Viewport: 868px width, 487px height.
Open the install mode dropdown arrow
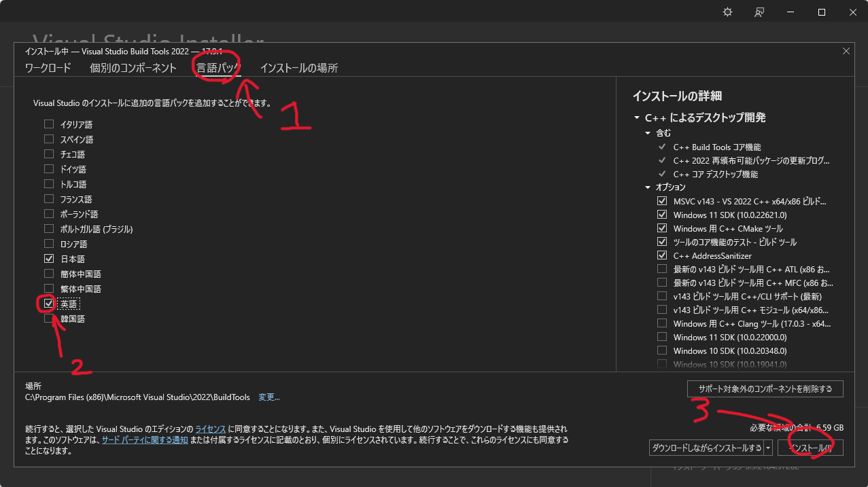tap(769, 447)
